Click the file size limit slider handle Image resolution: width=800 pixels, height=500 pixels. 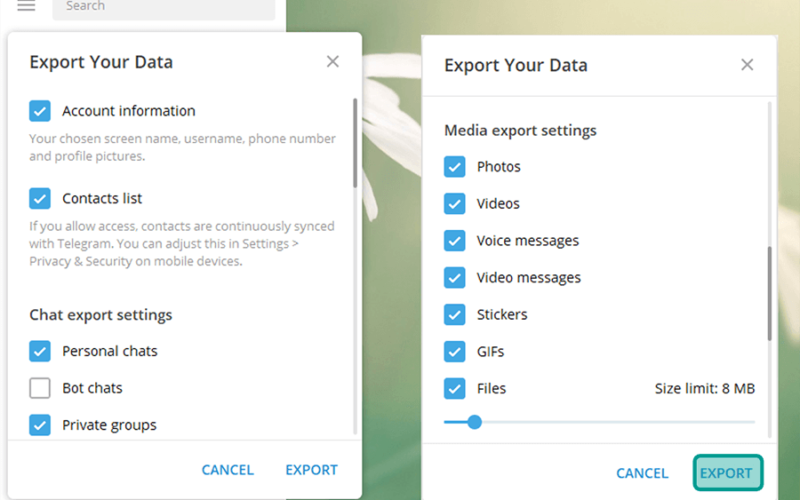pyautogui.click(x=474, y=422)
